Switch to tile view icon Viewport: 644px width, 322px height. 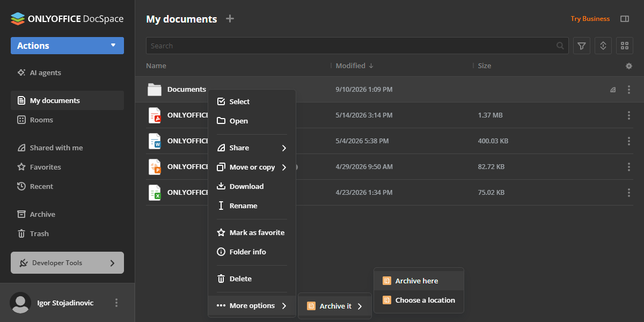coord(624,46)
